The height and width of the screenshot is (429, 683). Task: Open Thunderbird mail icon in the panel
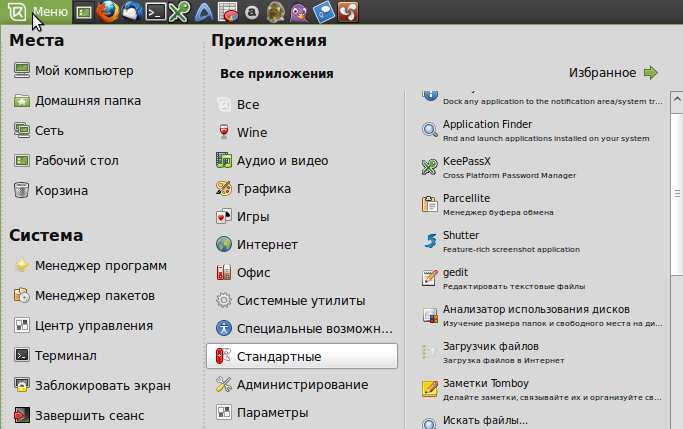coord(131,12)
